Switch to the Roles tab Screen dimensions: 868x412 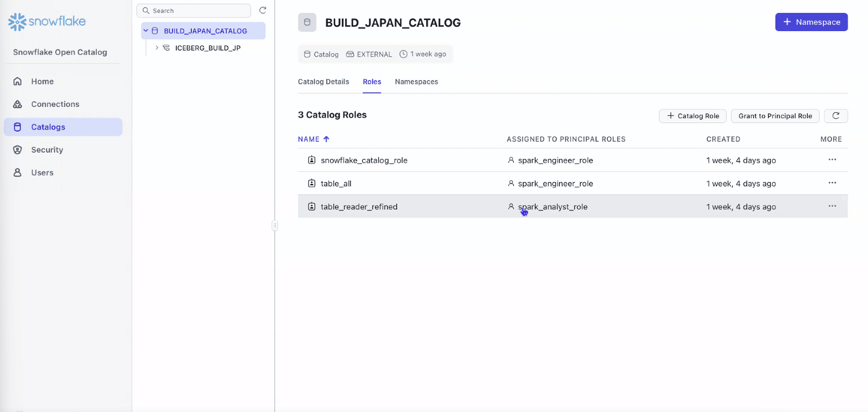372,82
